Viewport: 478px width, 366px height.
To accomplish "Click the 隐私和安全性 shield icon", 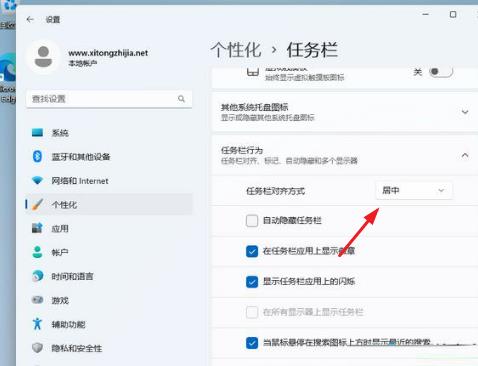I will 37,348.
